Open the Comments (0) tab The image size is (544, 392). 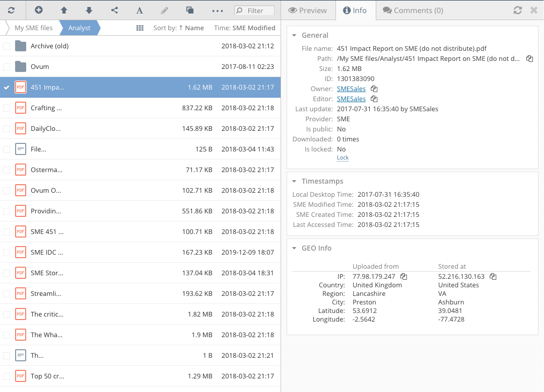[413, 10]
